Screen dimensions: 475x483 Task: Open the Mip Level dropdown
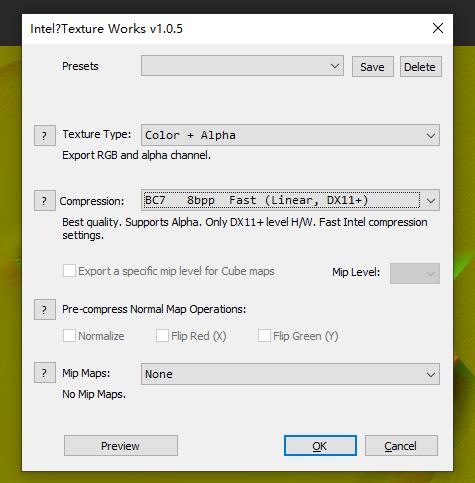pyautogui.click(x=415, y=273)
